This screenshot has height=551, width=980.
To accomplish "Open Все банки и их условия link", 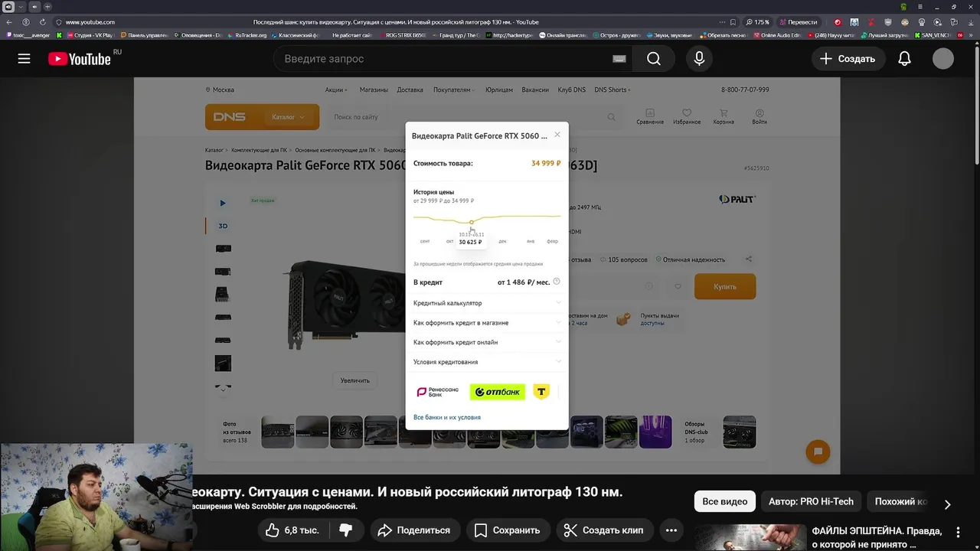I will 447,417.
